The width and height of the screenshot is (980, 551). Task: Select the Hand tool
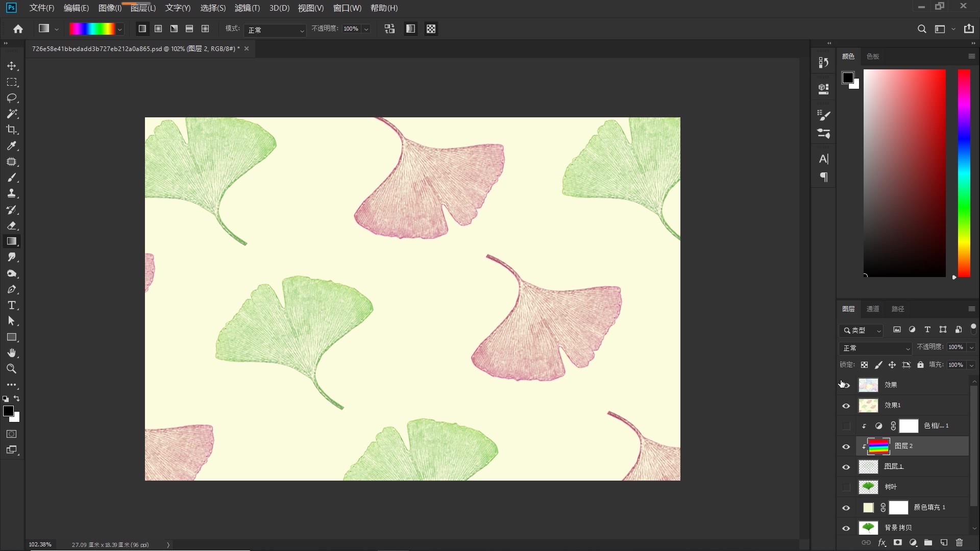click(12, 353)
